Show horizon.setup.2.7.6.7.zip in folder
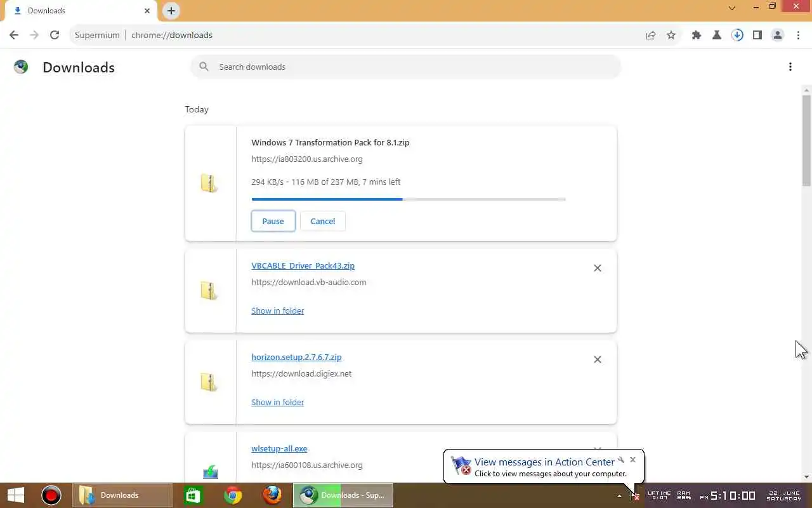812x508 pixels. pos(277,402)
